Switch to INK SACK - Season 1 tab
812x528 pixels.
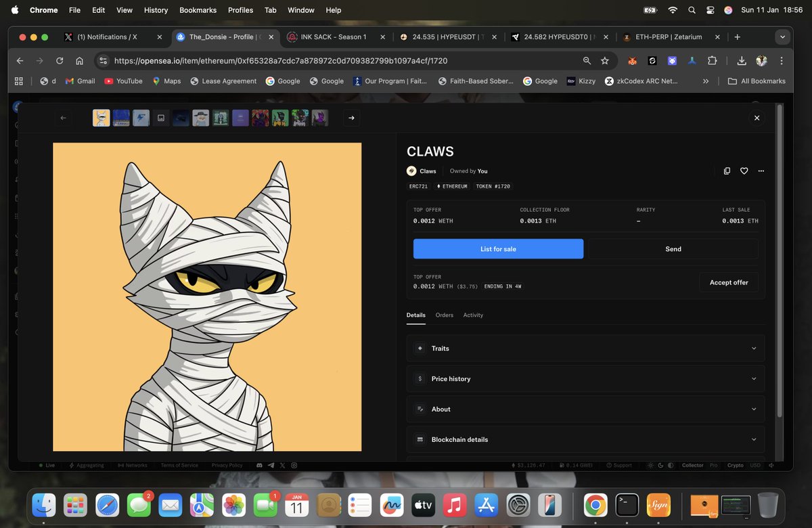[334, 37]
